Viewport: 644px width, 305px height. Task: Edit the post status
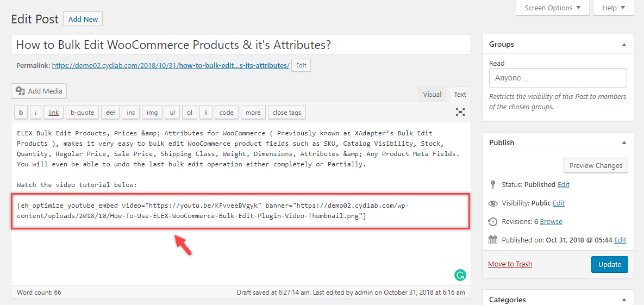coord(564,184)
